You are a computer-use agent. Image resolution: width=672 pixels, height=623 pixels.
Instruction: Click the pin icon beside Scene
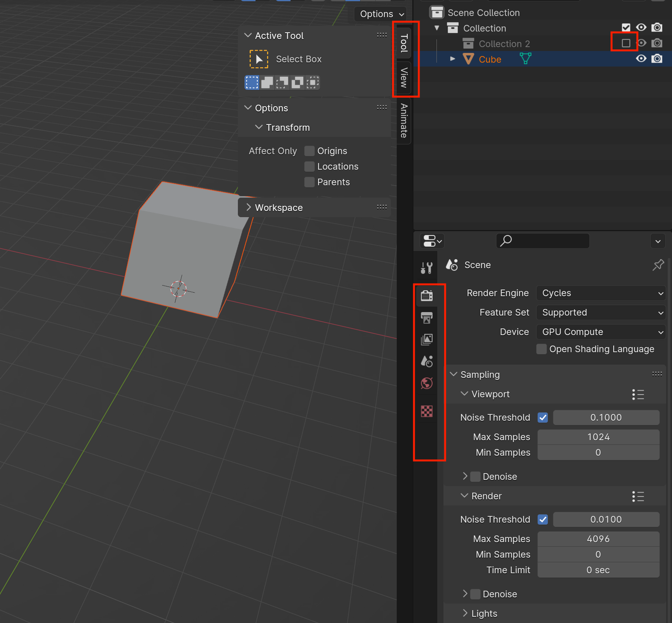pyautogui.click(x=658, y=265)
